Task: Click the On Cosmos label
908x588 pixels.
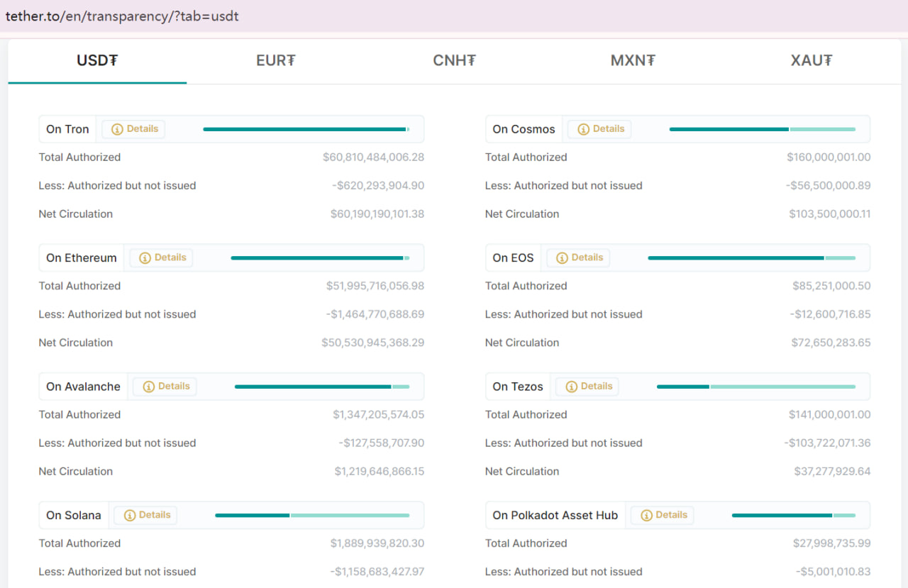Action: pos(524,129)
